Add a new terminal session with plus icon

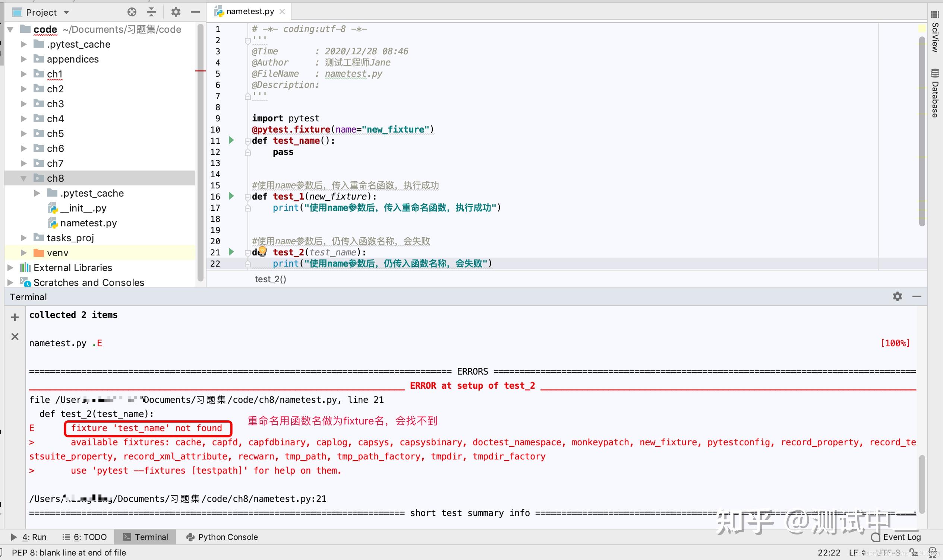click(x=15, y=317)
